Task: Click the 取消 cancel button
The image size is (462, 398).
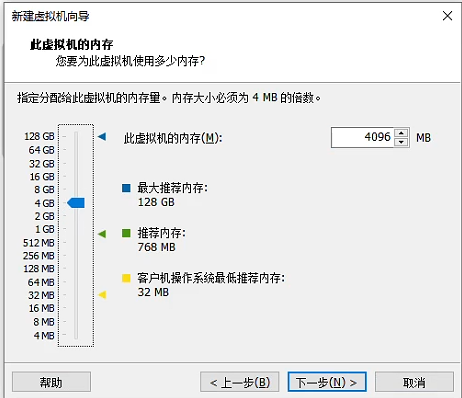Action: 414,382
